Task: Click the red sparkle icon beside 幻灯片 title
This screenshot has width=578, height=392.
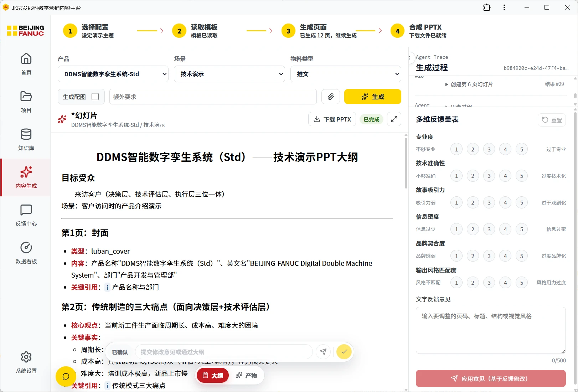Action: tap(62, 119)
